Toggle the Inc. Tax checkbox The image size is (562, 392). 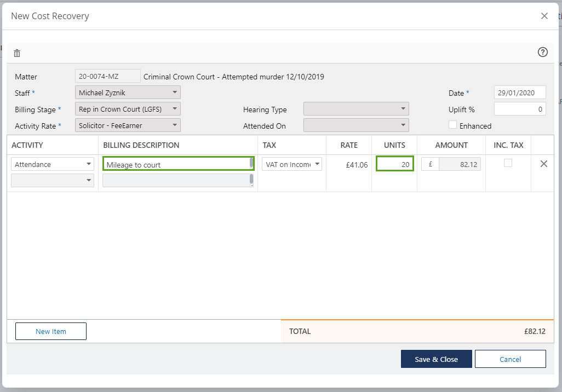point(508,163)
